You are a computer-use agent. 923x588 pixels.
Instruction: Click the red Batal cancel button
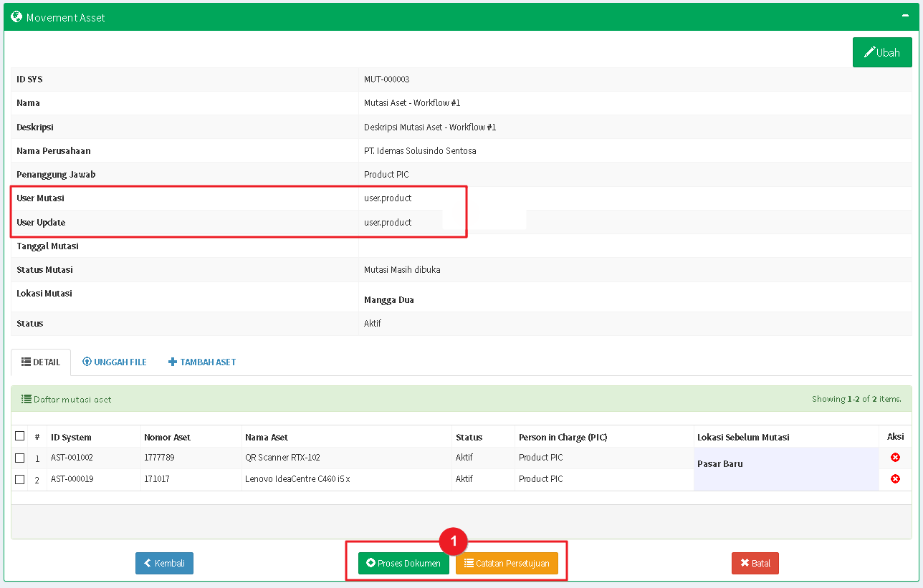[755, 564]
